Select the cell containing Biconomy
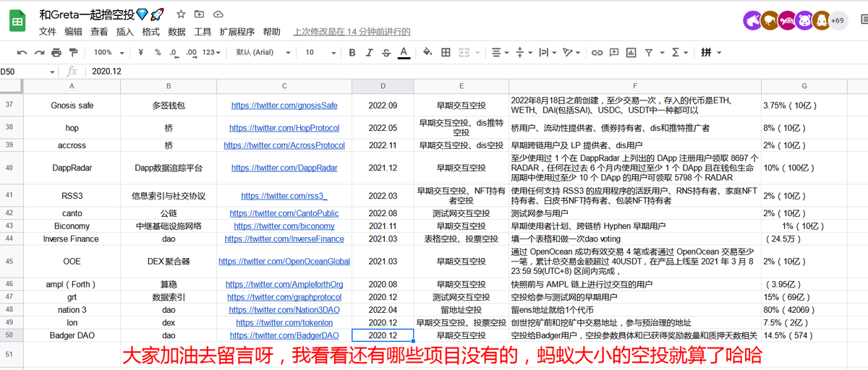Screen dimensions: 868x370 pos(72,226)
